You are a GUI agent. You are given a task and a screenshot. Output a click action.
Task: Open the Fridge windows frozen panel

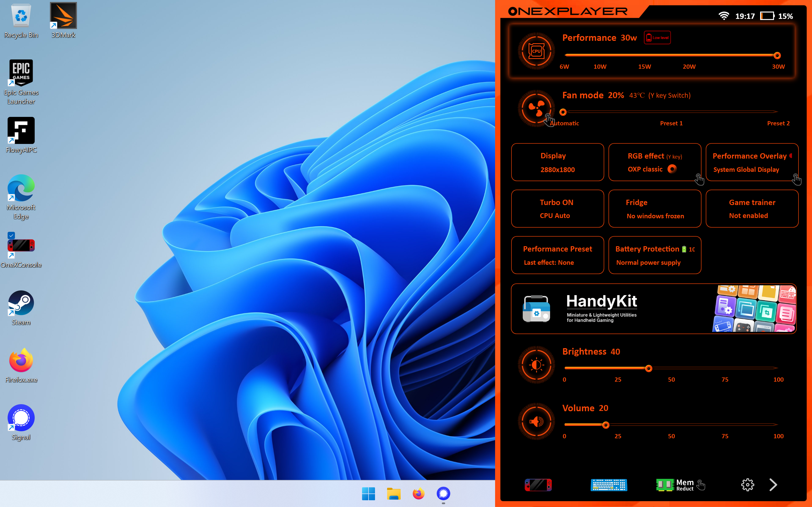(655, 208)
